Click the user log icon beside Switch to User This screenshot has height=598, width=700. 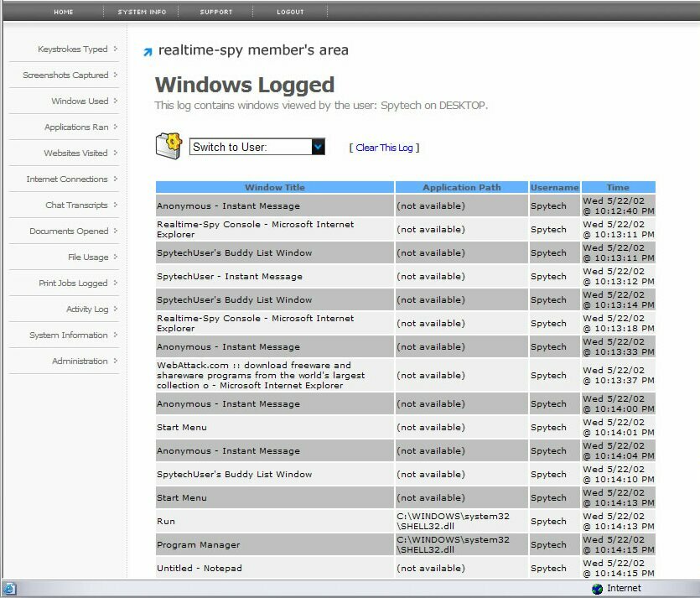coord(169,144)
